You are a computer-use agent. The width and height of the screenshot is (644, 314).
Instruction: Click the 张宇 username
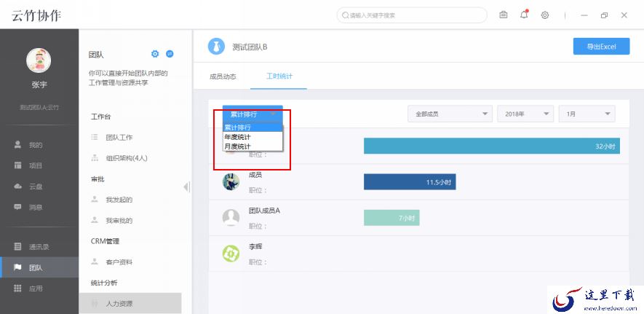pyautogui.click(x=39, y=85)
